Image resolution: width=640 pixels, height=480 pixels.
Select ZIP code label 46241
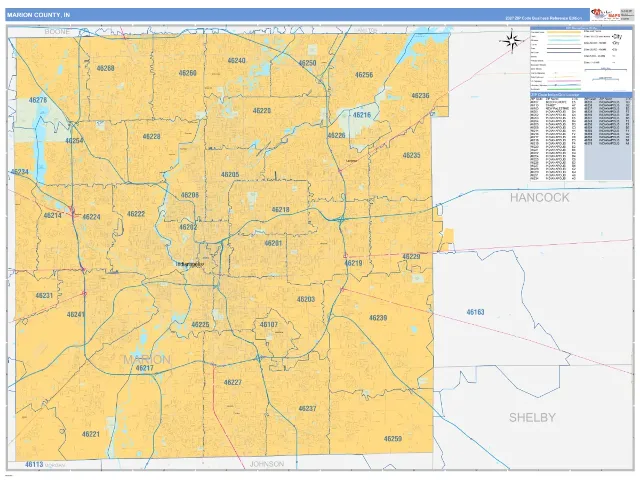tap(76, 314)
